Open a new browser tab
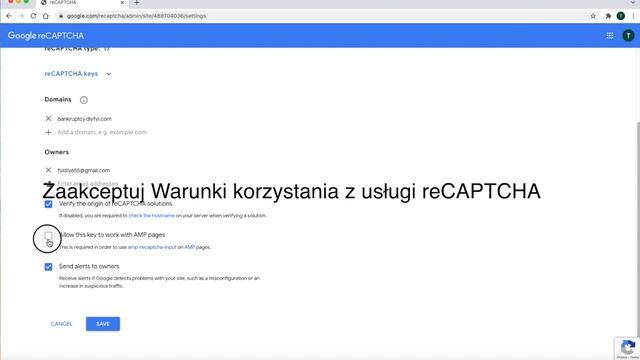 (136, 3)
